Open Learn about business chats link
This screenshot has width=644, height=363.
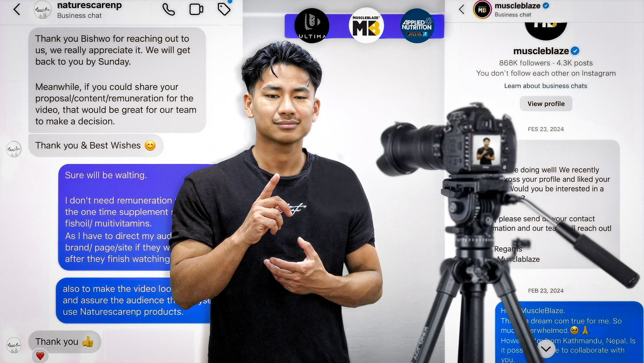[545, 86]
